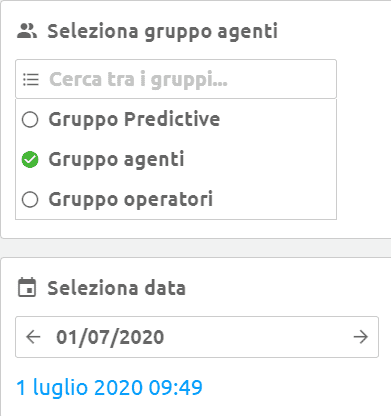
Task: Choose Gruppo operatori from the group list
Action: coord(176,199)
